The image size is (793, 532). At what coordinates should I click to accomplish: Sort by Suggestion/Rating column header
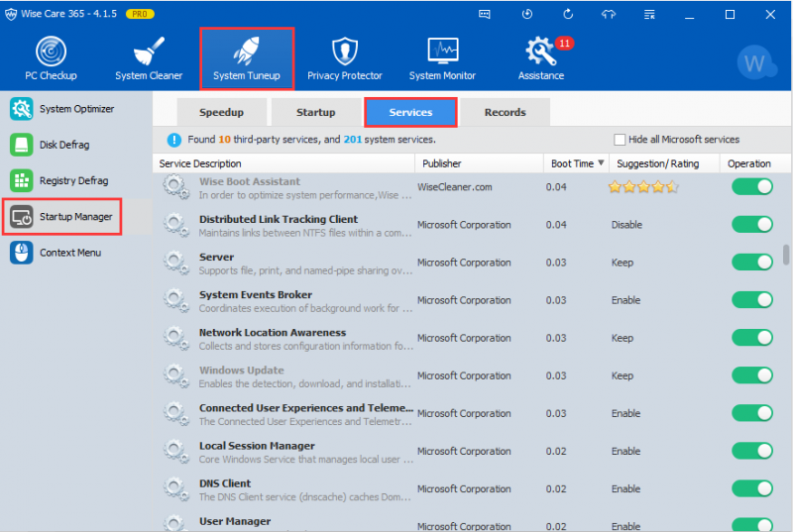tap(664, 163)
